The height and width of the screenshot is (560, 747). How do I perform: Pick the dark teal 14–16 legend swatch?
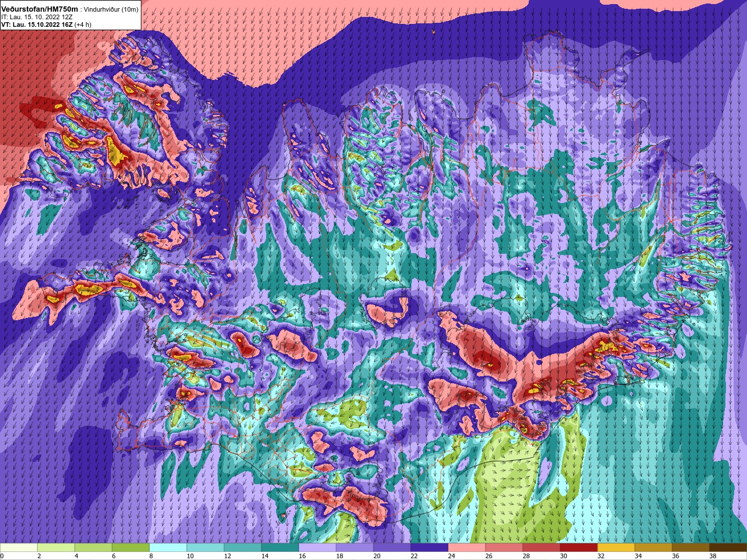(280, 548)
